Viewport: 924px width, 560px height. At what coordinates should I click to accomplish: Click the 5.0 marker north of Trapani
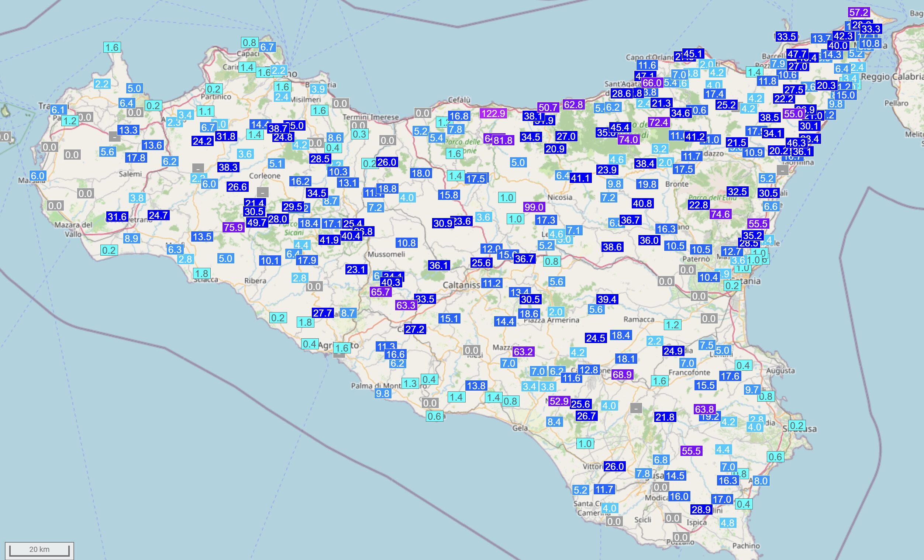[134, 89]
